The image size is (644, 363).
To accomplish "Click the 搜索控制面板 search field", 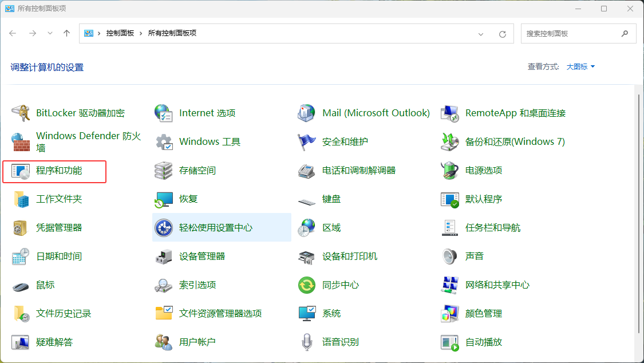I will tap(572, 33).
